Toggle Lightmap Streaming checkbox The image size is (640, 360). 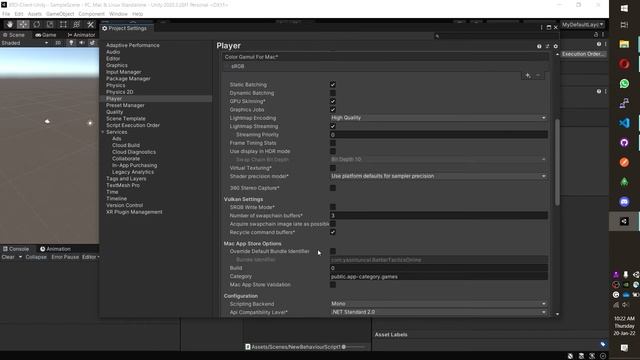pyautogui.click(x=333, y=126)
